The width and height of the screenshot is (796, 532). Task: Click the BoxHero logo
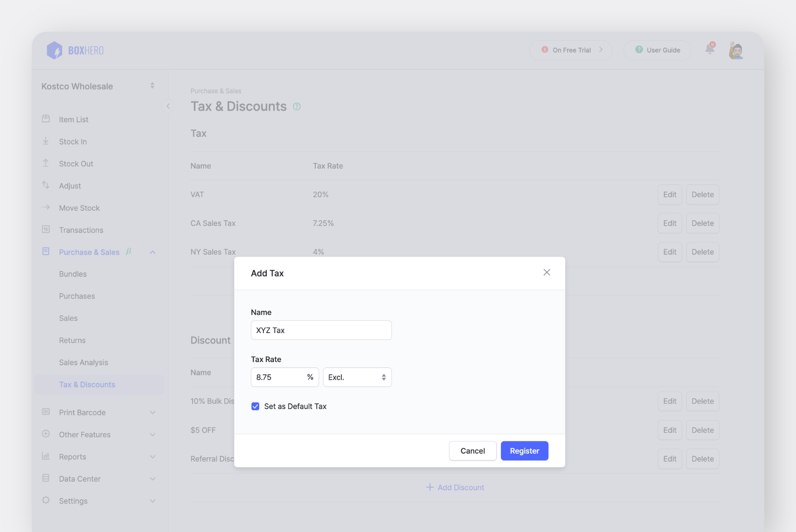(x=74, y=50)
